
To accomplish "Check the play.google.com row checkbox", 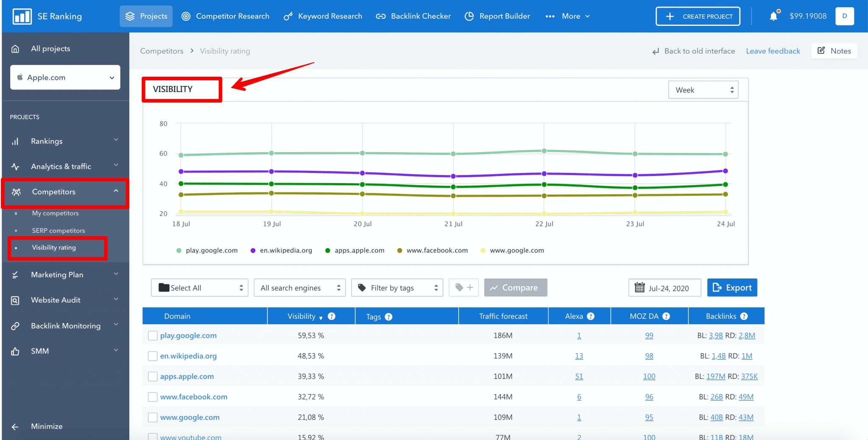I will (153, 335).
